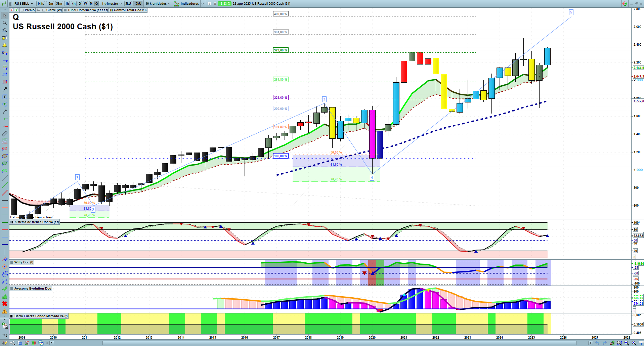Select the arrow drawing tool
This screenshot has height=346, width=644.
click(x=5, y=89)
